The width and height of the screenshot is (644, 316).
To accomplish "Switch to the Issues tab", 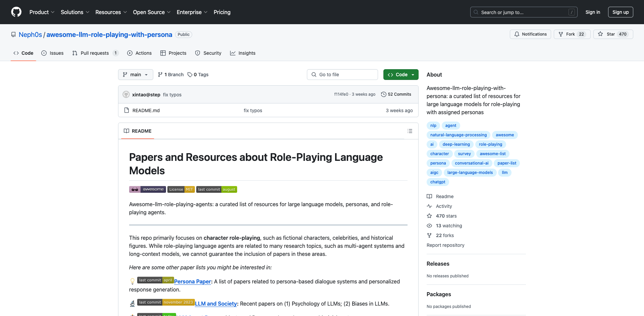I will 52,53.
